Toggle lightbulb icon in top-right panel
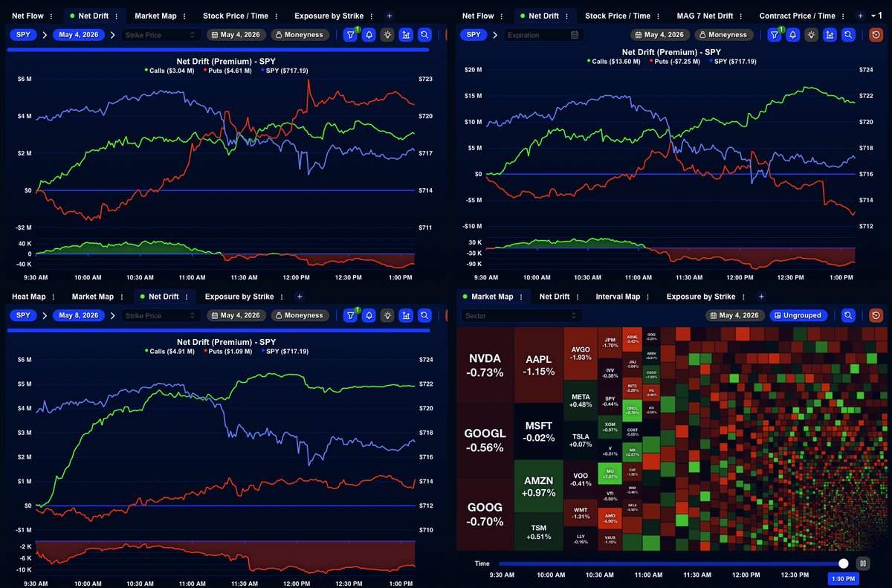Viewport: 892px width, 588px height. (811, 34)
